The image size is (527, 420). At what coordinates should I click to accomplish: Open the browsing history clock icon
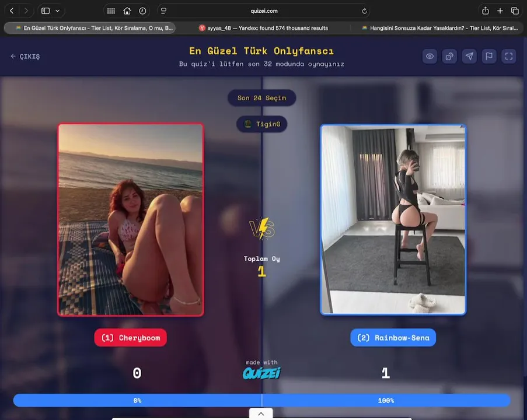pyautogui.click(x=142, y=11)
